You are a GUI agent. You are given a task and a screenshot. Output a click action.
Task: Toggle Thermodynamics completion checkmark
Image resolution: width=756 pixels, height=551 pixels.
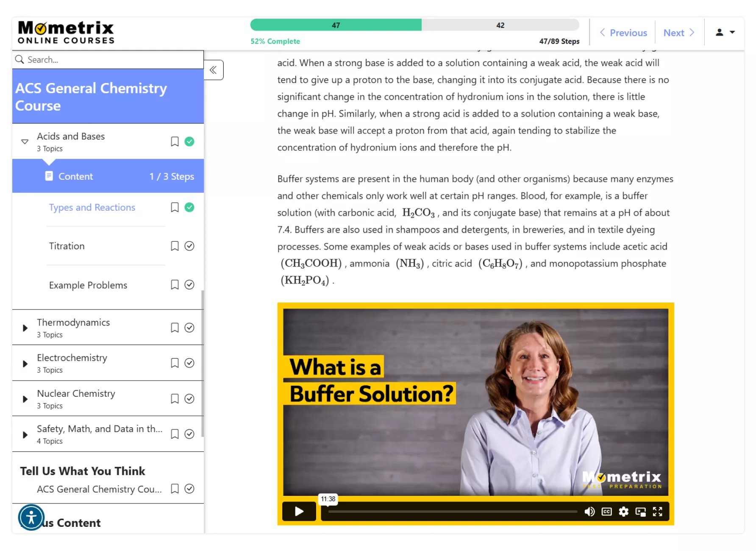click(189, 328)
